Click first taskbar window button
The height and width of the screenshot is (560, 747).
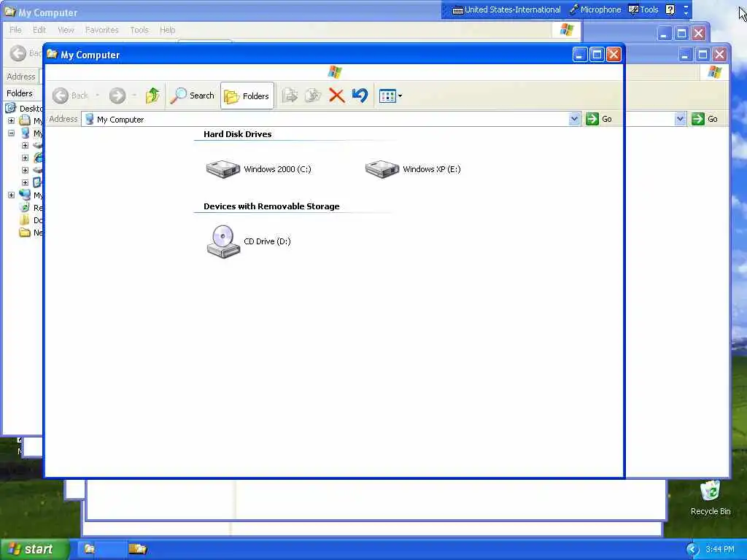(101, 549)
